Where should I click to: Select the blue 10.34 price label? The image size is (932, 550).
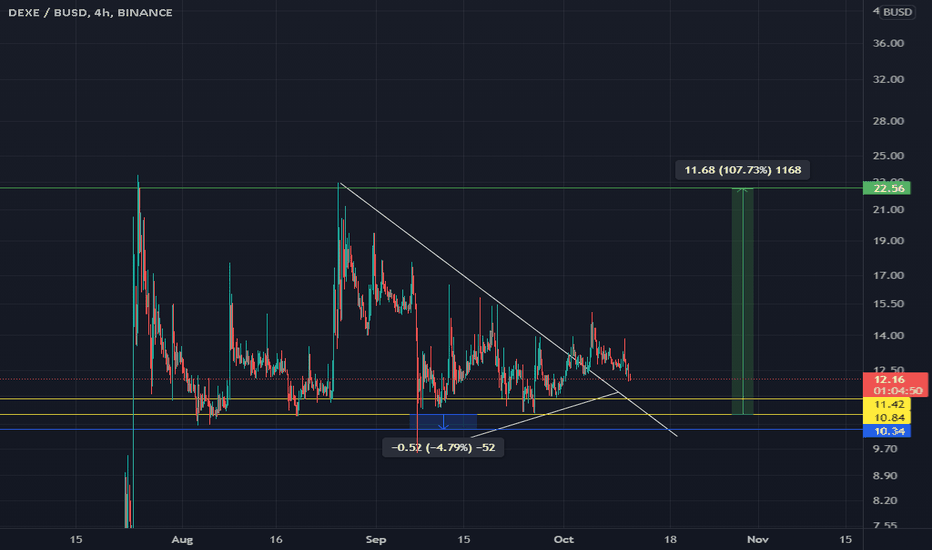886,431
